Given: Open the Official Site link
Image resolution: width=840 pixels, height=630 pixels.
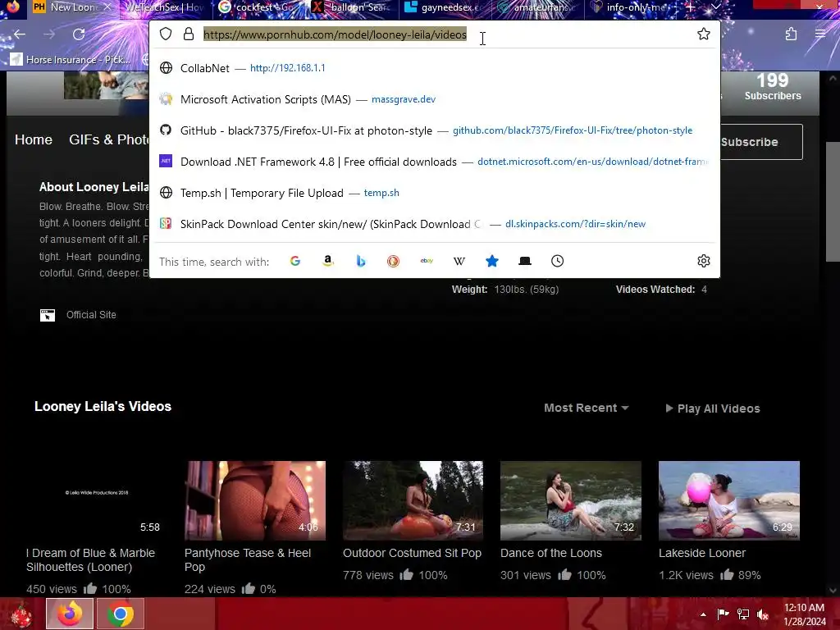Looking at the screenshot, I should [91, 315].
